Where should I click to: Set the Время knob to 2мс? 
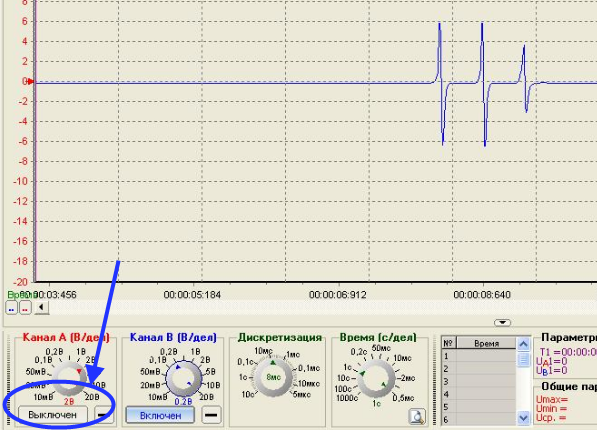pyautogui.click(x=407, y=378)
